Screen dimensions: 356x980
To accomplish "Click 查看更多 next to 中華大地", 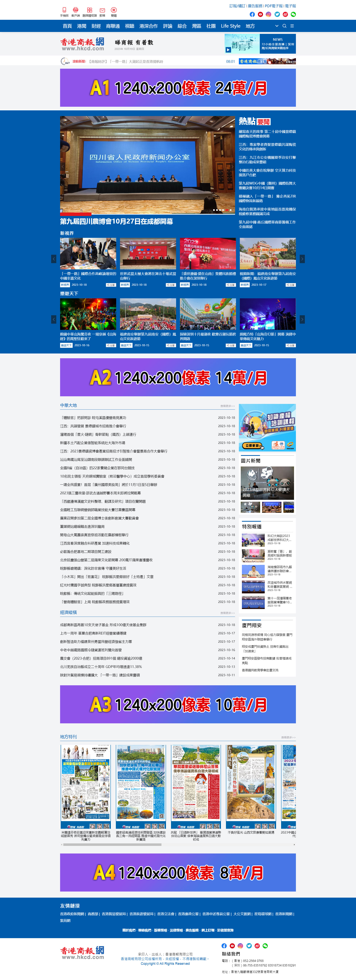I will [x=227, y=406].
